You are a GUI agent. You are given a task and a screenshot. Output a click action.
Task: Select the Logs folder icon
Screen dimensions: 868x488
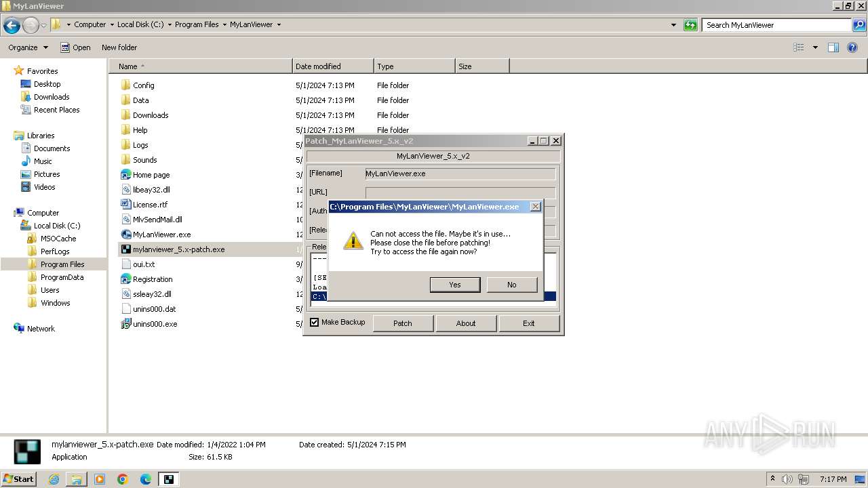[125, 145]
